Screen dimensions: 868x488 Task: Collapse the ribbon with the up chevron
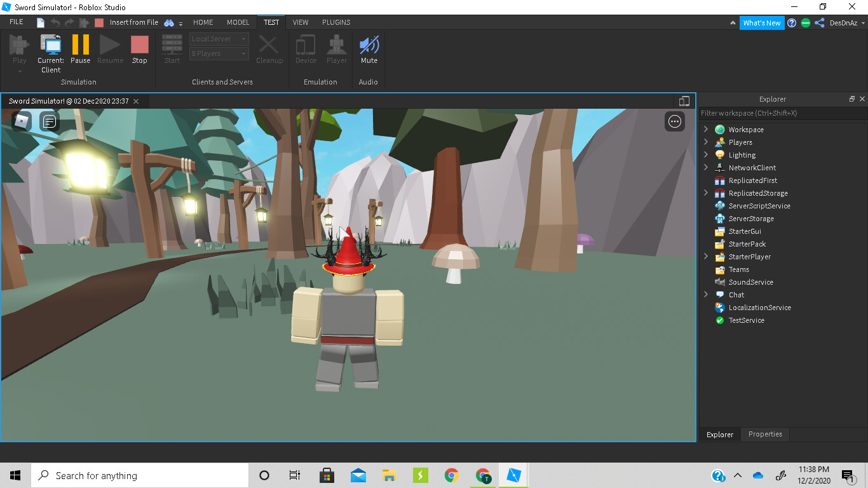tap(733, 23)
